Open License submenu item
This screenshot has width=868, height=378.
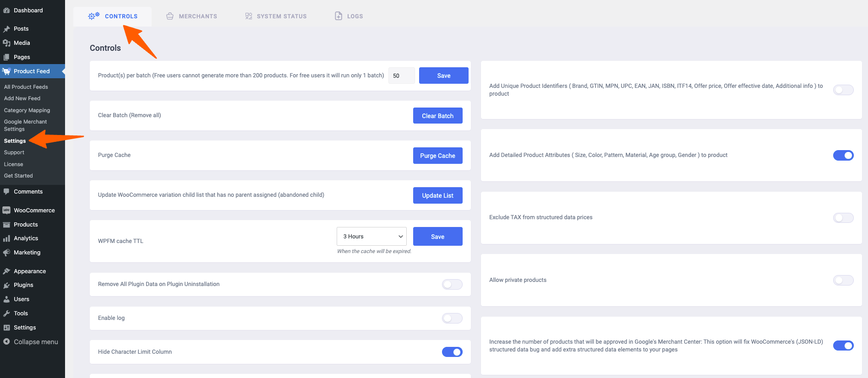13,164
